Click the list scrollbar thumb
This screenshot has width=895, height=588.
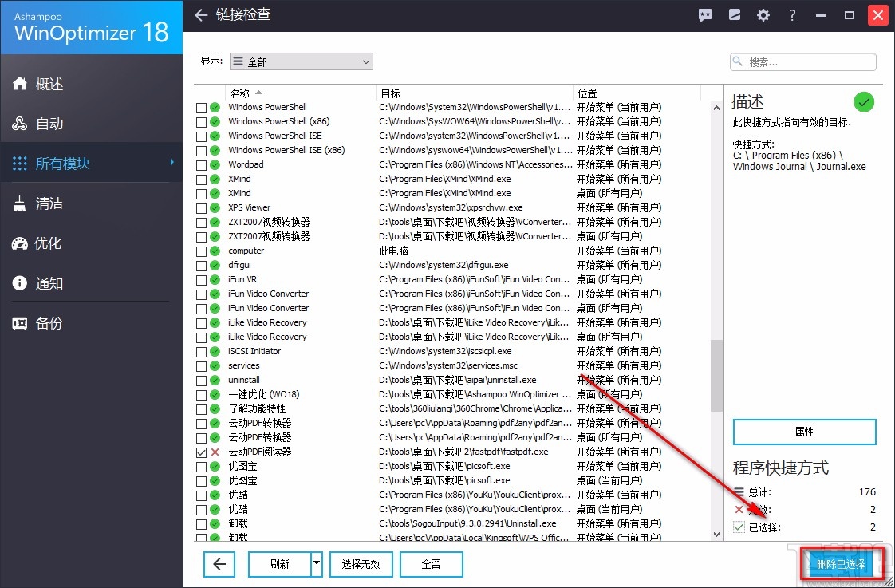716,375
